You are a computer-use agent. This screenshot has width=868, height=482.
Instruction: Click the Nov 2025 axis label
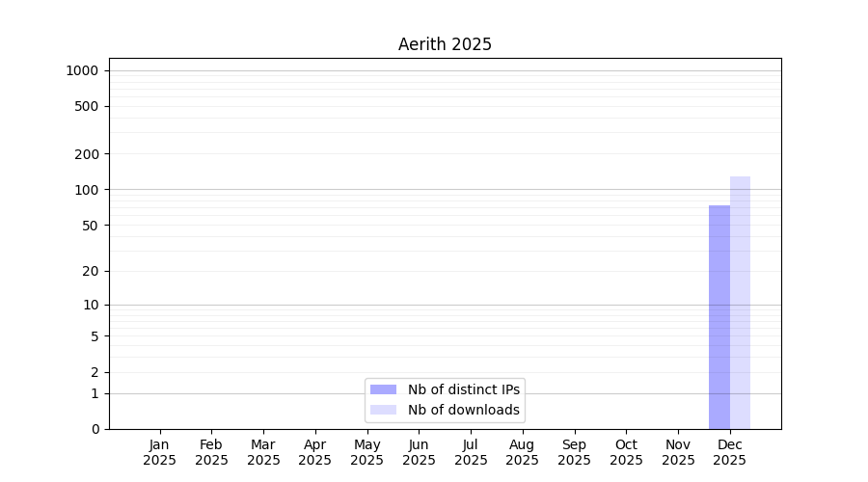(678, 452)
